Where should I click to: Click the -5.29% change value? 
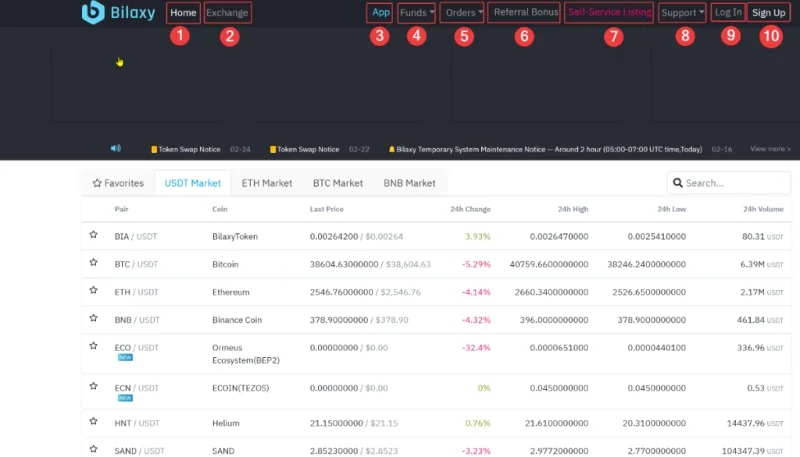pyautogui.click(x=476, y=264)
